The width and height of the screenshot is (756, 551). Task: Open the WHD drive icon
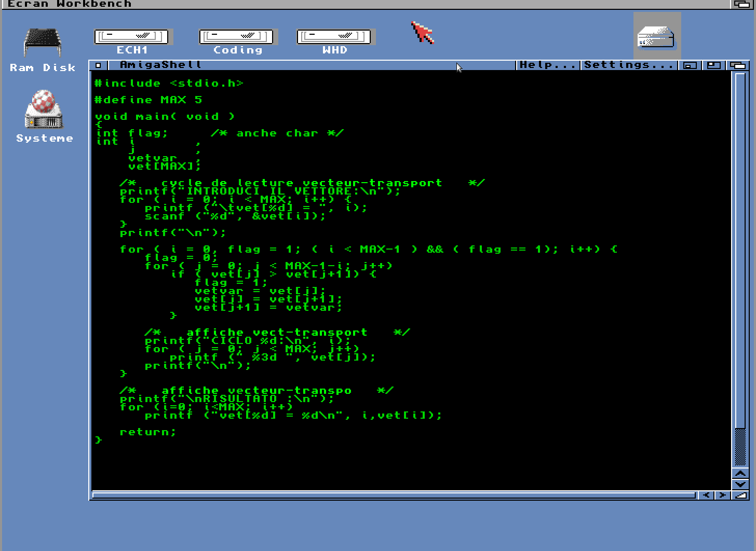[x=334, y=42]
